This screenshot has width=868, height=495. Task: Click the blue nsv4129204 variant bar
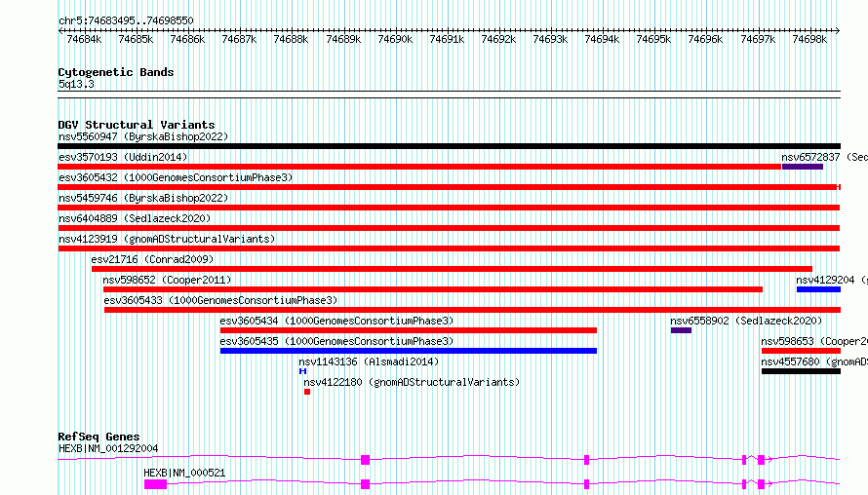tap(818, 289)
